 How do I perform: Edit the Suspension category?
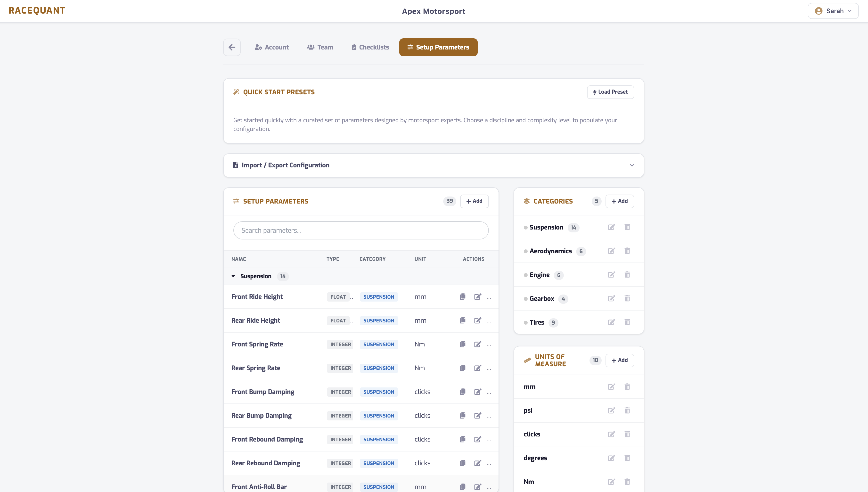(x=611, y=227)
